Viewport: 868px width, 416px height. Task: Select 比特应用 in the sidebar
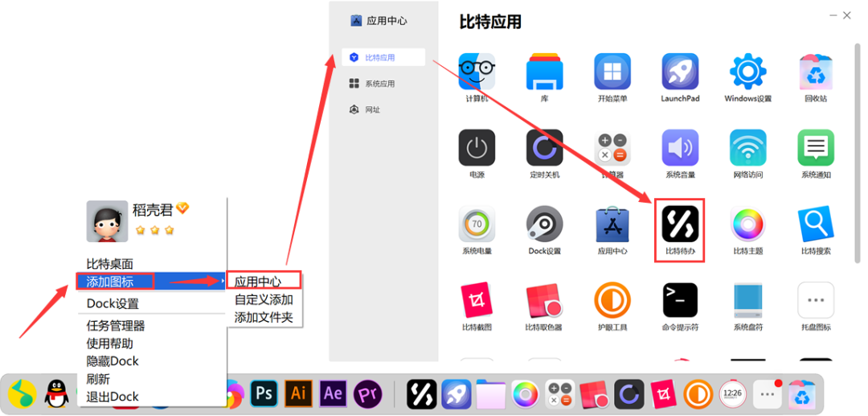pos(383,58)
